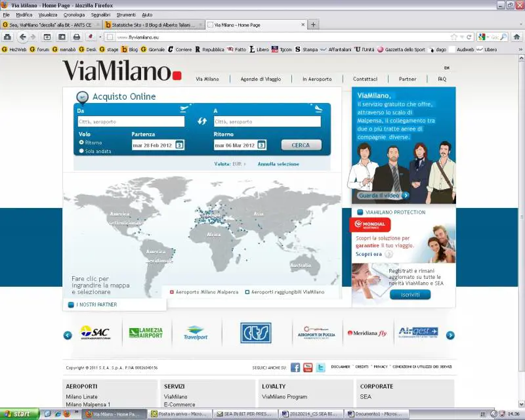Open the Facebook social link icon
This screenshot has width=525, height=420.
coord(295,367)
